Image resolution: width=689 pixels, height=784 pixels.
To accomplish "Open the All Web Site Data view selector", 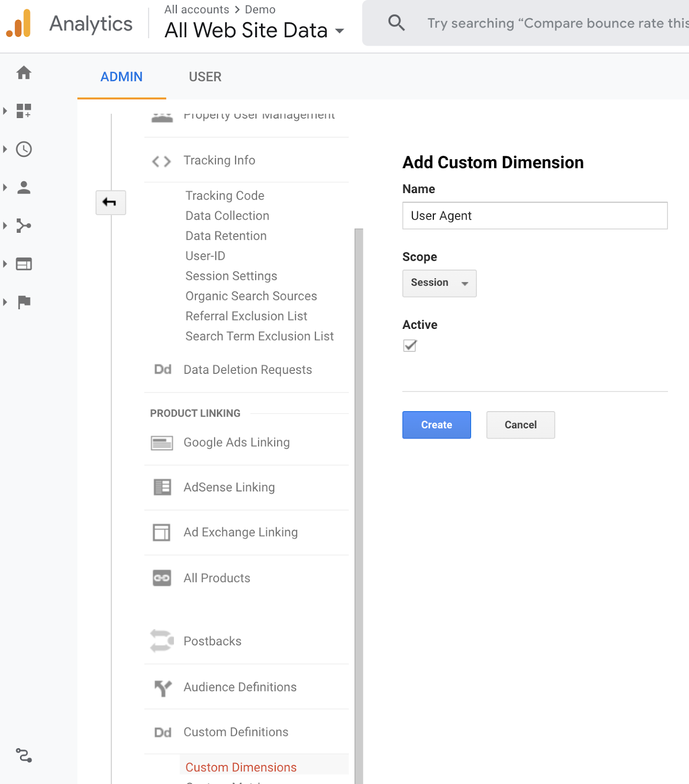I will (255, 30).
